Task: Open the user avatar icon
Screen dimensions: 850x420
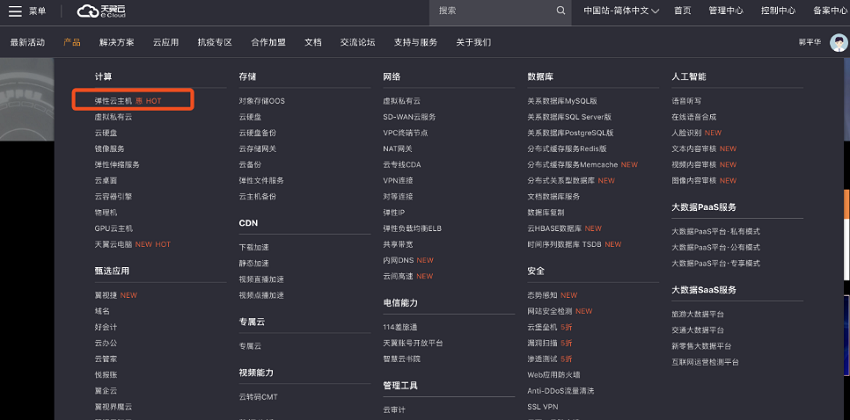Action: [x=839, y=43]
